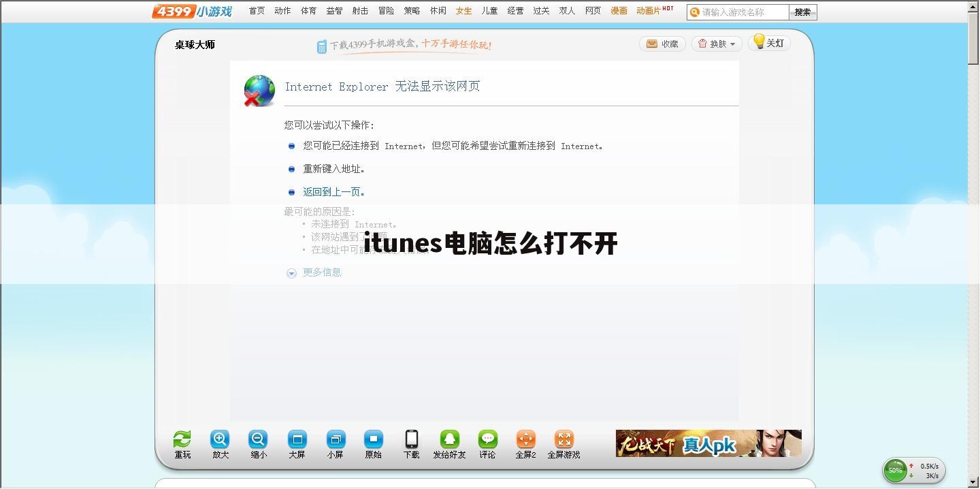Image resolution: width=980 pixels, height=489 pixels.
Task: Open the 女生 games category
Action: tap(463, 11)
